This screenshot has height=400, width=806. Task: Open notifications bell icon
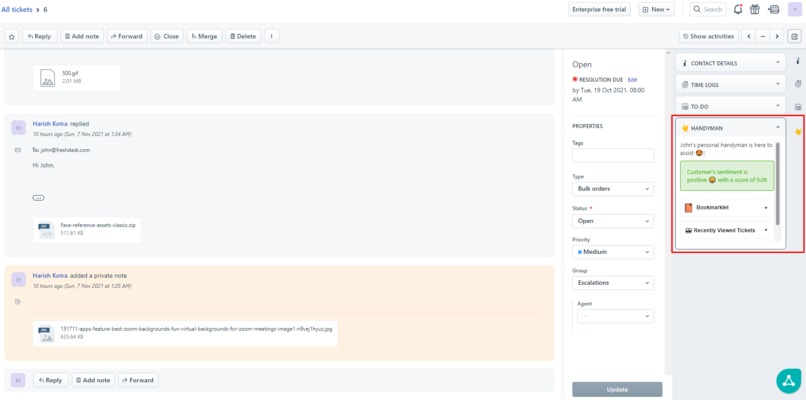coord(738,9)
